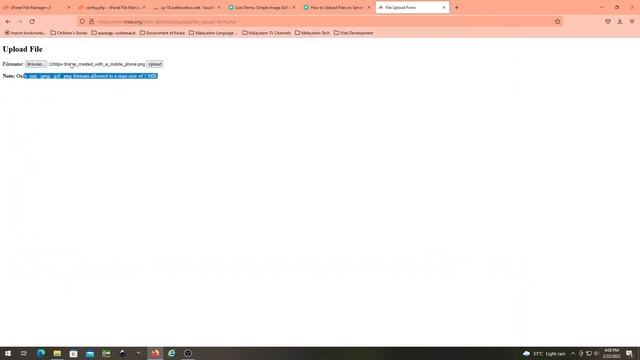Viewport: 640px width, 360px height.
Task: Open the Malayalam TV Channels bookmarks folder
Action: [266, 33]
